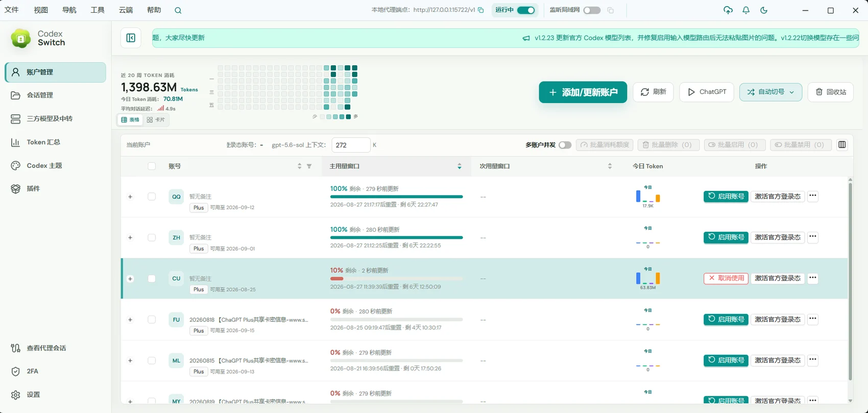Image resolution: width=868 pixels, height=413 pixels.
Task: Switch to 卡片 view tab
Action: point(156,120)
